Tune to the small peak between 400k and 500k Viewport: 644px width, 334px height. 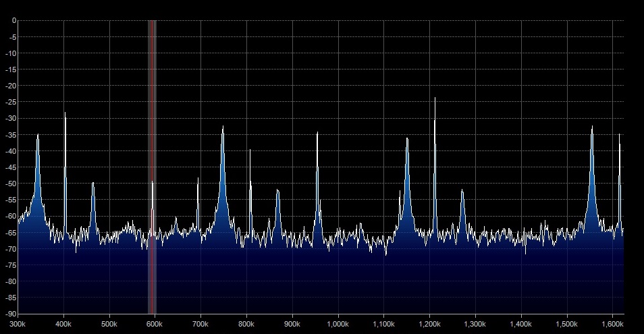coord(93,209)
